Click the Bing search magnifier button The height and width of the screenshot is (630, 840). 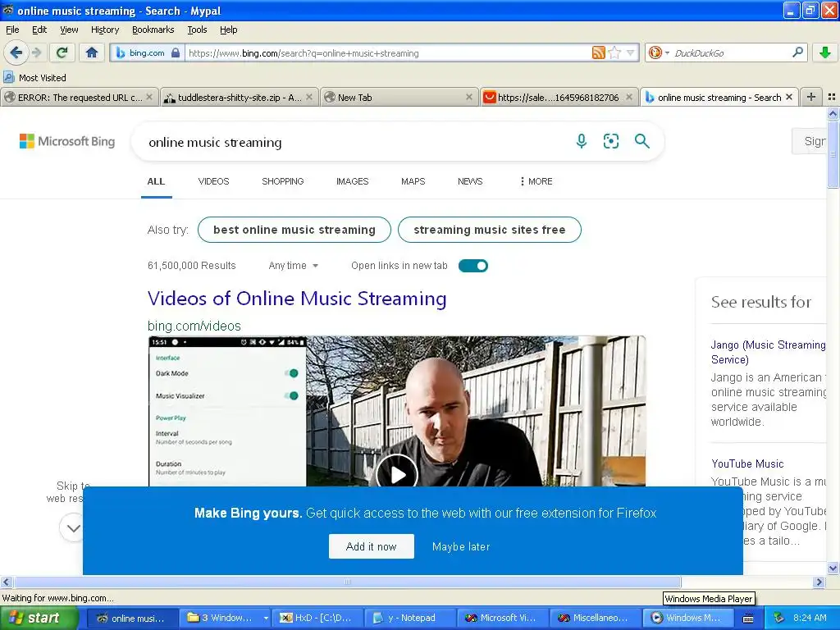click(x=641, y=141)
